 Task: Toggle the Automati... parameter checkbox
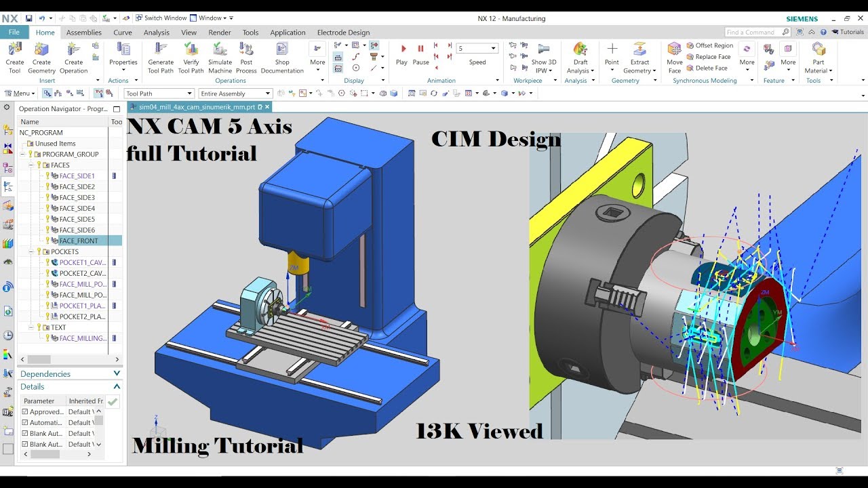[25, 423]
